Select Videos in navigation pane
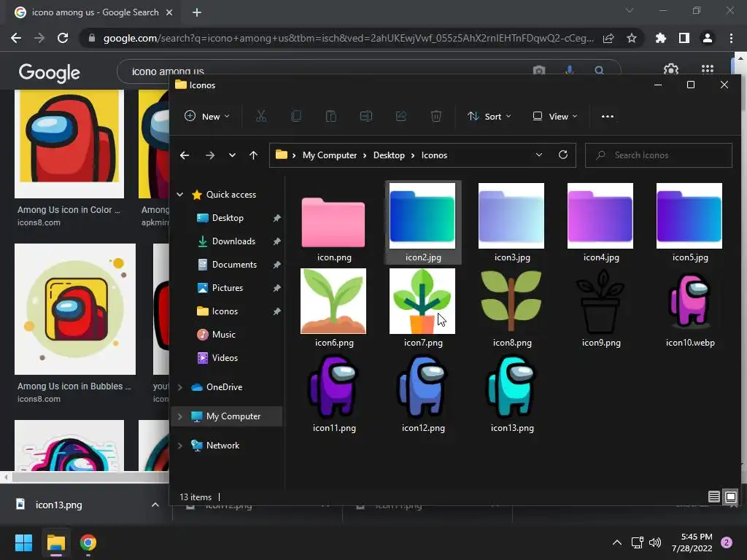The width and height of the screenshot is (747, 560). pyautogui.click(x=225, y=357)
